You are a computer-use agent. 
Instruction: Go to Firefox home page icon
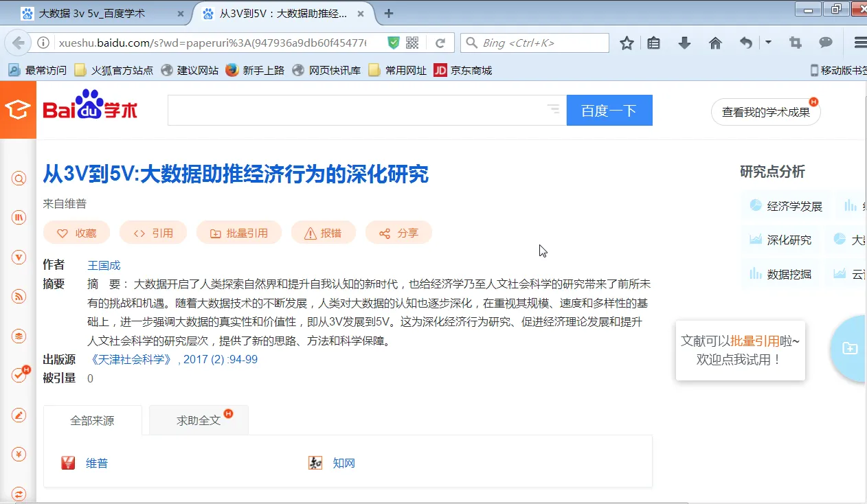715,43
